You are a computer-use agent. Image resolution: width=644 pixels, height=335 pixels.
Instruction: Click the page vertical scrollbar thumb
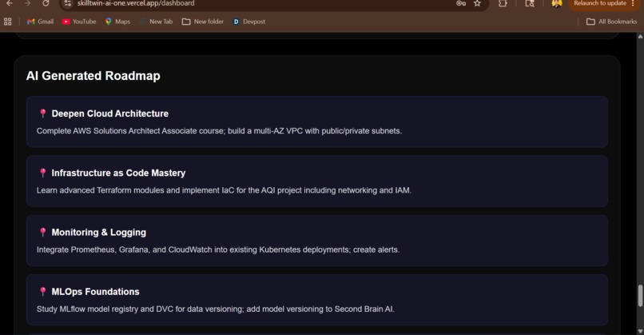(x=640, y=296)
